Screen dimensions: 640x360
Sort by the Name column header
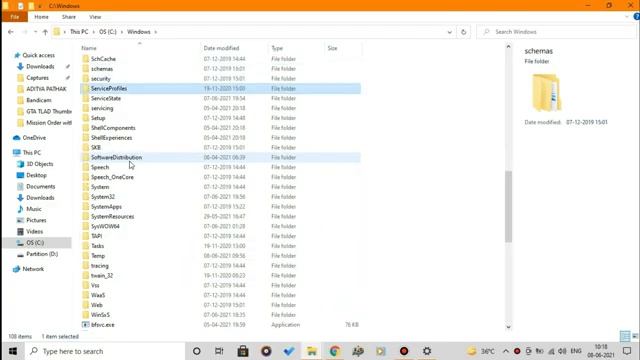click(89, 48)
